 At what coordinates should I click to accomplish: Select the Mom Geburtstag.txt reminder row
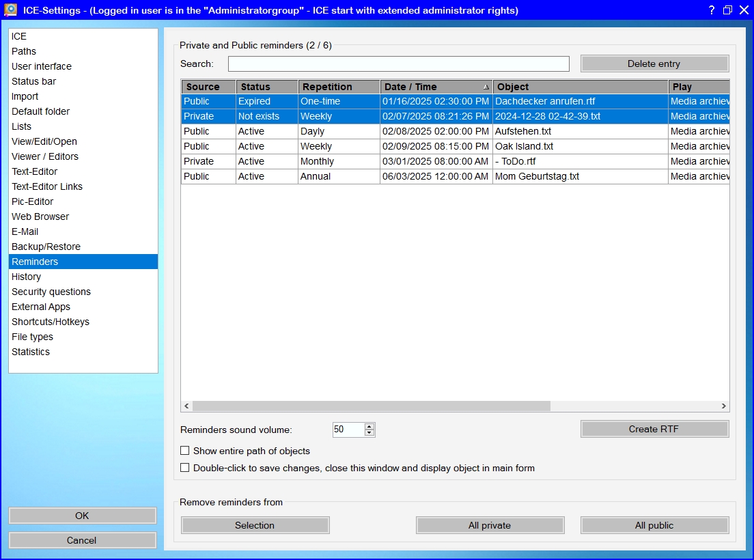[x=537, y=176]
